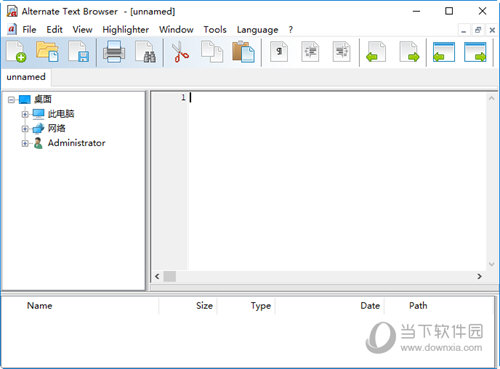The height and width of the screenshot is (369, 500).
Task: Open a file with the folder icon
Action: (48, 52)
